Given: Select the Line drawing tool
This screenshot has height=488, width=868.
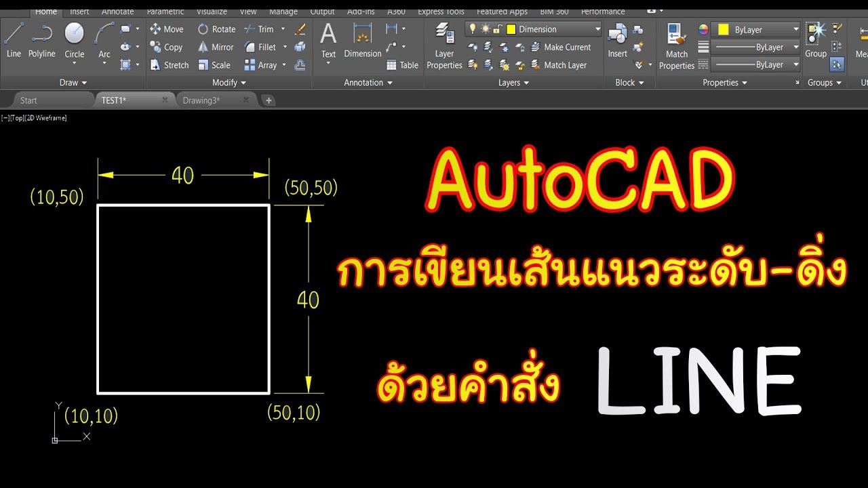Looking at the screenshot, I should coord(14,40).
